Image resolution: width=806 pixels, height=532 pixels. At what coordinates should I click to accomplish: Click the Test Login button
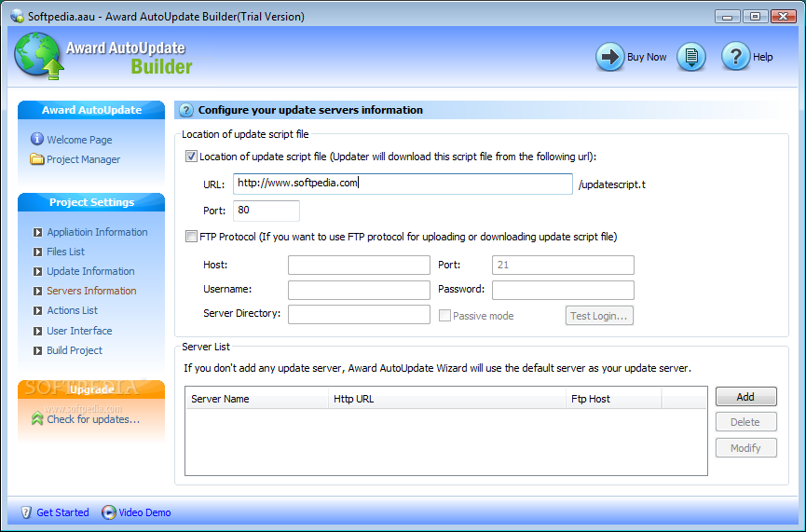click(599, 316)
